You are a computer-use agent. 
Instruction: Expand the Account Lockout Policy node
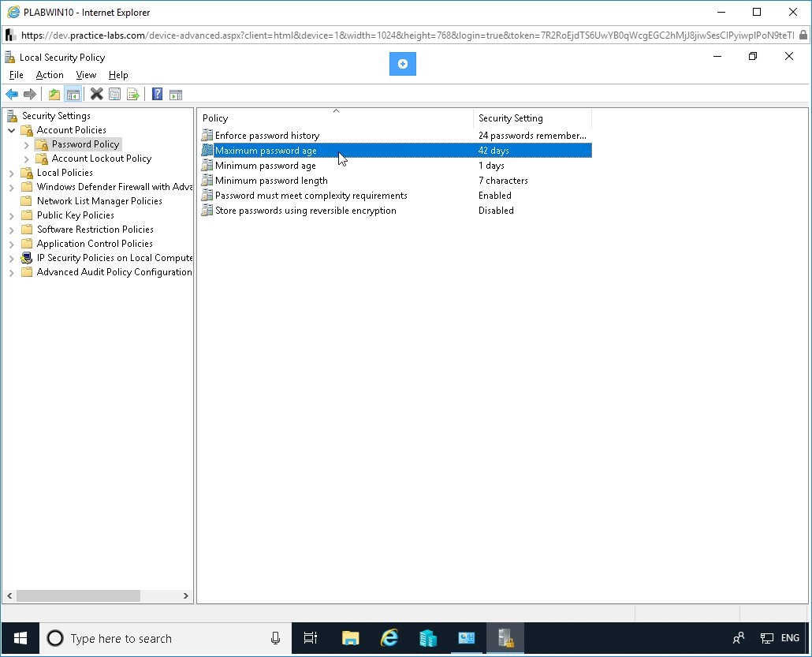[27, 159]
